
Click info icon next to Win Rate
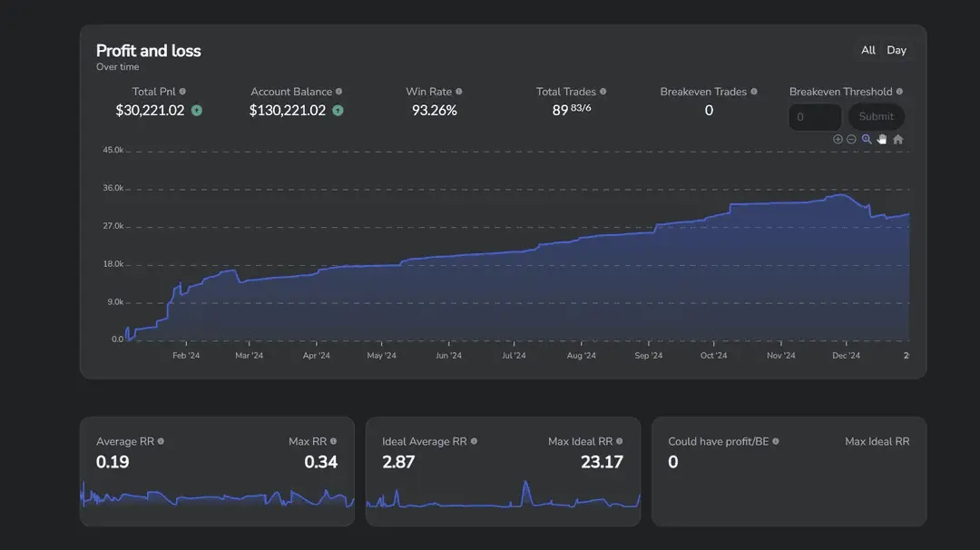459,92
